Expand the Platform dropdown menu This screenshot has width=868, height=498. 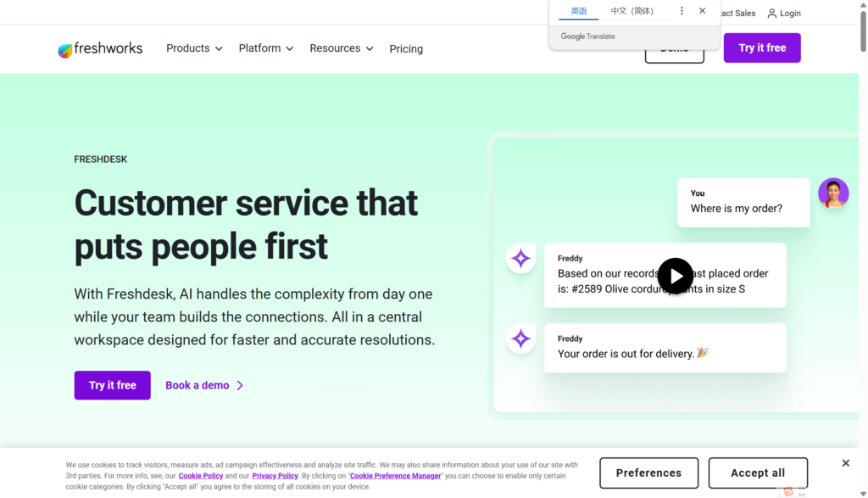pyautogui.click(x=266, y=48)
